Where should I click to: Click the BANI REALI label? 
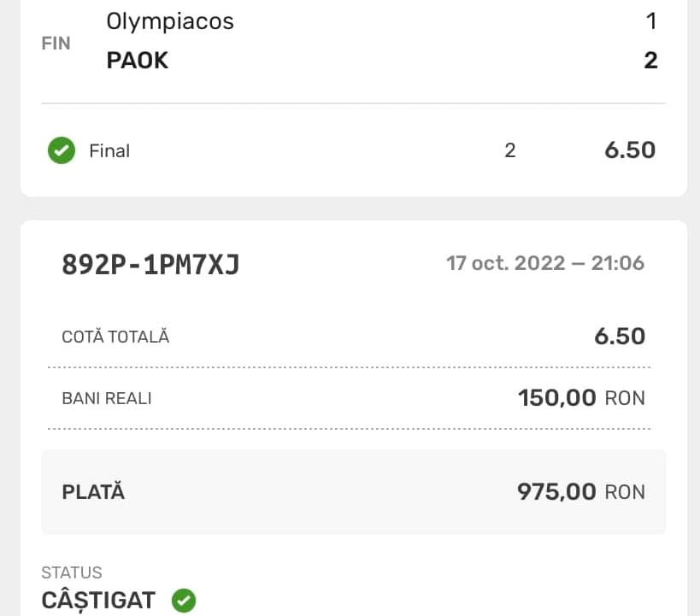pos(107,398)
